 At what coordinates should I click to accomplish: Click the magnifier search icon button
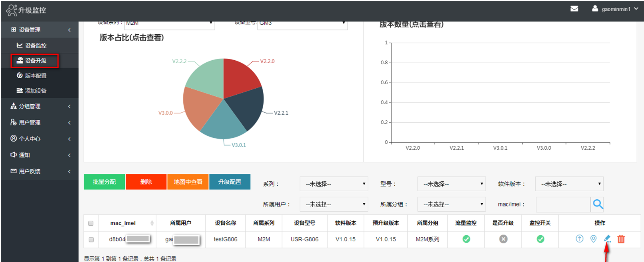point(598,204)
